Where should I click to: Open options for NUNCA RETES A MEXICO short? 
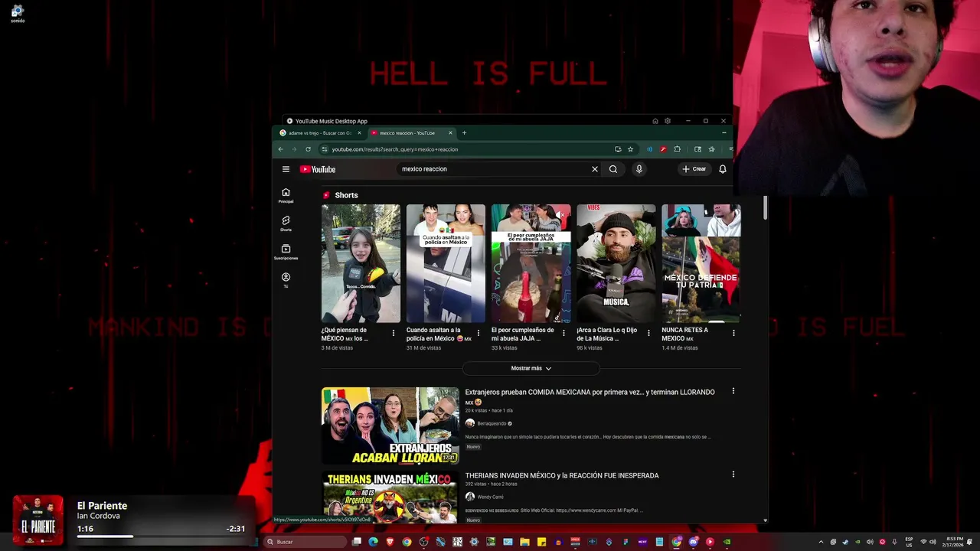(x=733, y=333)
